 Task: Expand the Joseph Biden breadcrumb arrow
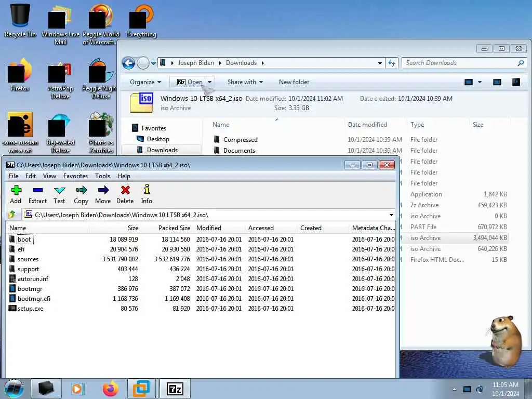coord(220,63)
